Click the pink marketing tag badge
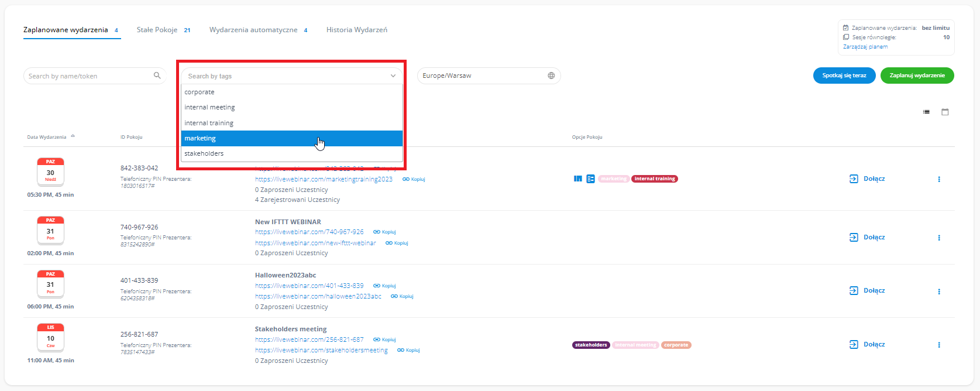 click(614, 179)
